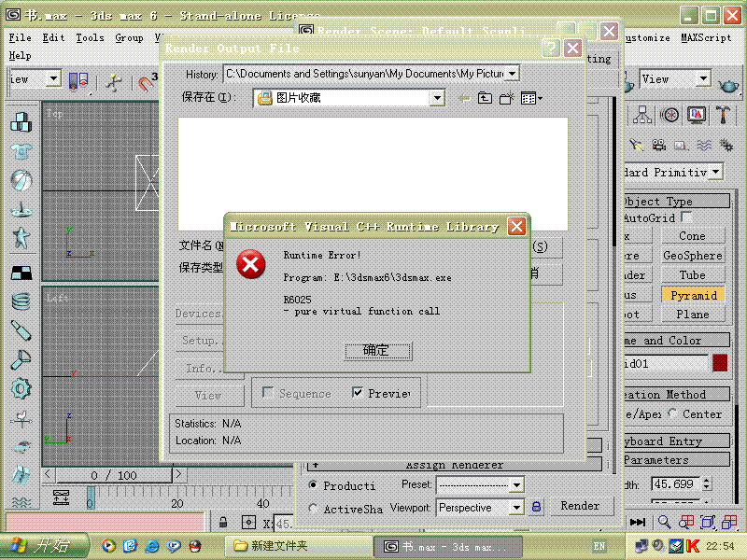Viewport: 747px width, 560px height.
Task: Choose the Cone primitive button
Action: tap(692, 236)
